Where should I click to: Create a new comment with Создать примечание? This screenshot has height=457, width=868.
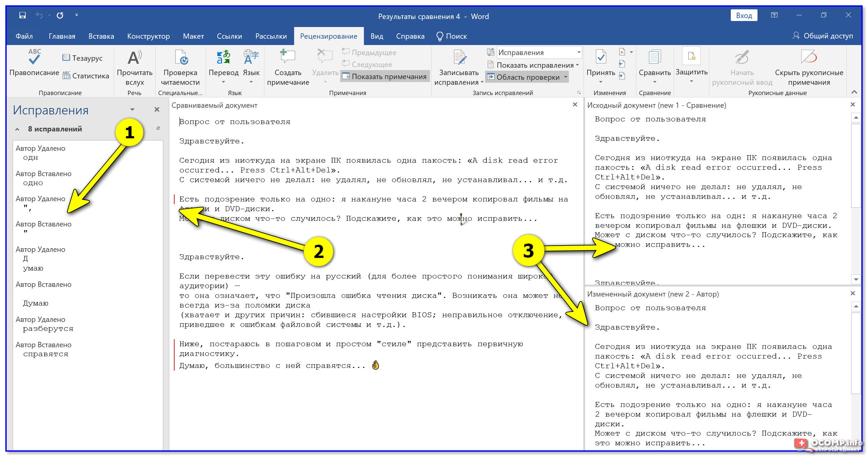(288, 68)
